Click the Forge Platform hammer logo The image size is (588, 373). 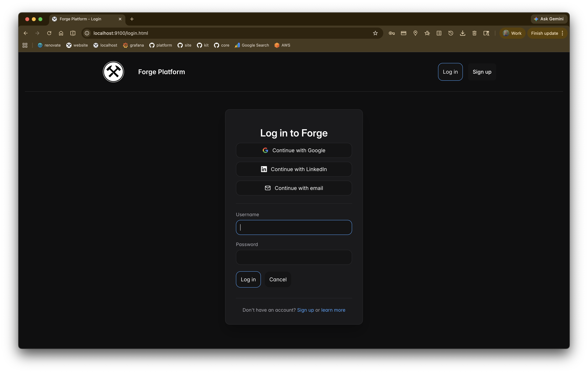(113, 72)
